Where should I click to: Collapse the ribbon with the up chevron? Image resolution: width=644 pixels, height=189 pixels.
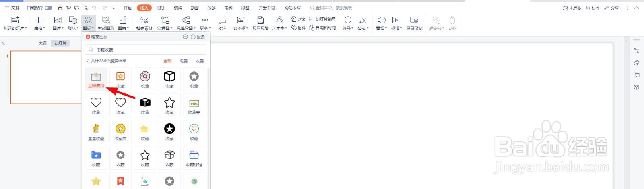tap(637, 8)
